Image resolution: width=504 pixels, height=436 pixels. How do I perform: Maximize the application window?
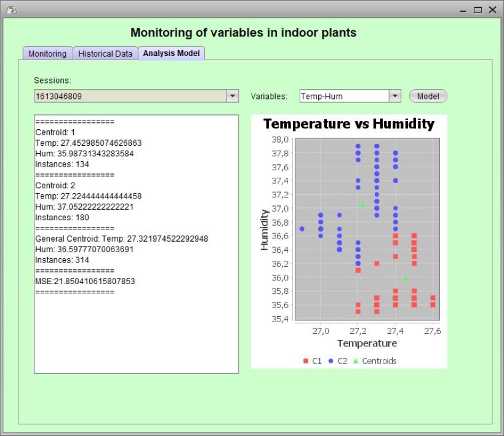(478, 9)
